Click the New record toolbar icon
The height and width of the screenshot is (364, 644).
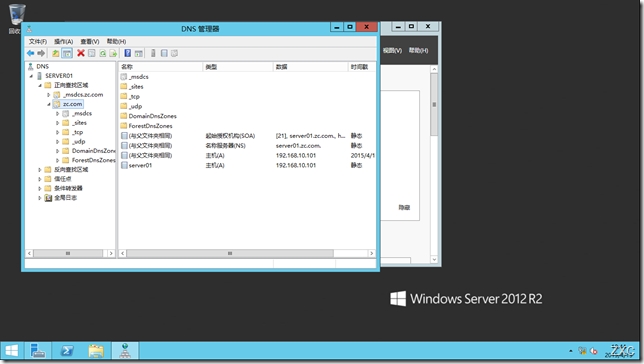(x=164, y=53)
